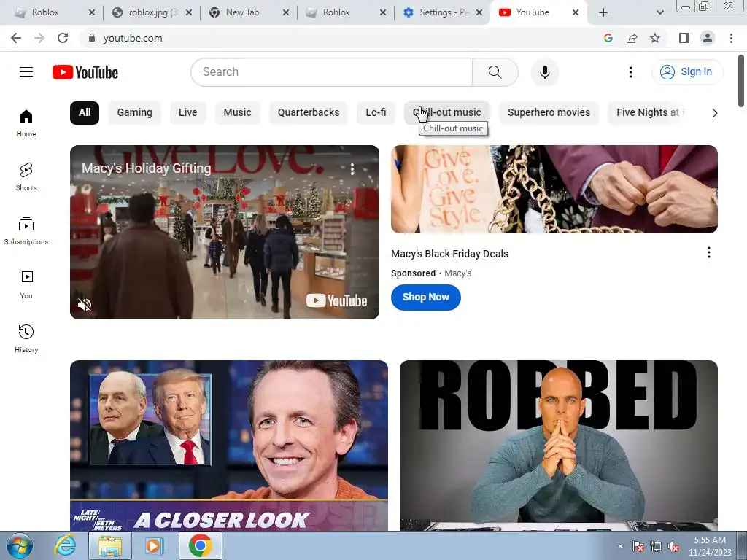The image size is (747, 560).
Task: Open the tab search dropdown arrow
Action: 659,13
